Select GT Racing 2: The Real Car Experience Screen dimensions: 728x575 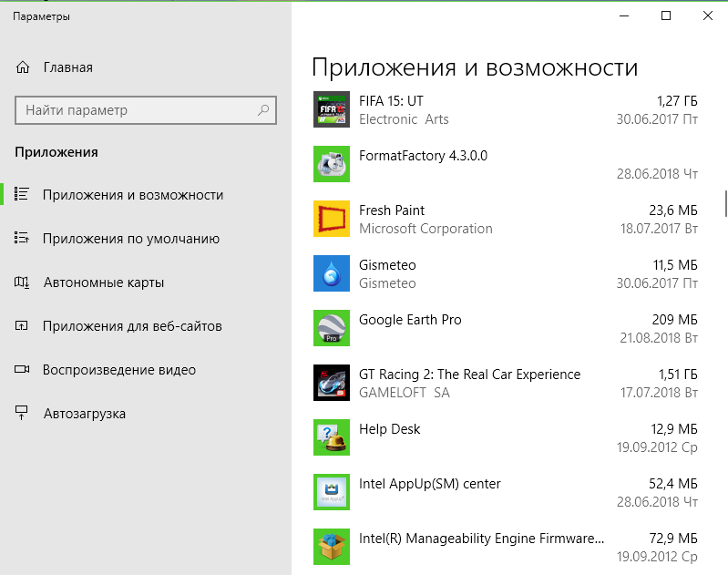(469, 375)
